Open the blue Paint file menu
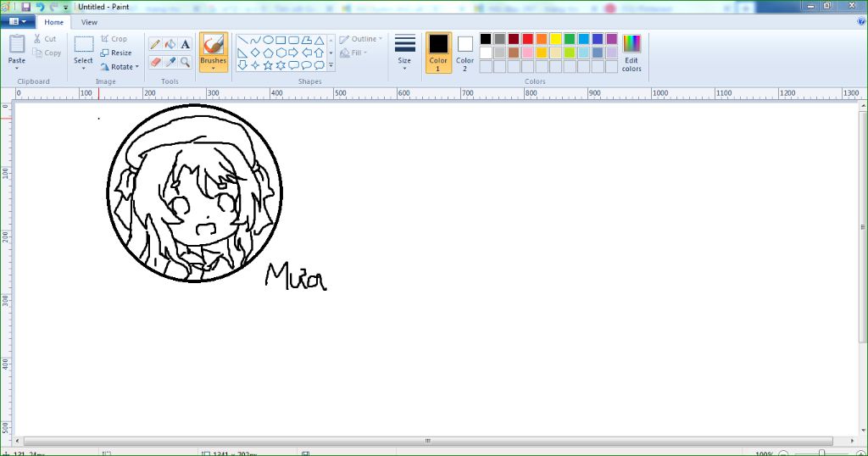The height and width of the screenshot is (456, 868). coord(18,21)
